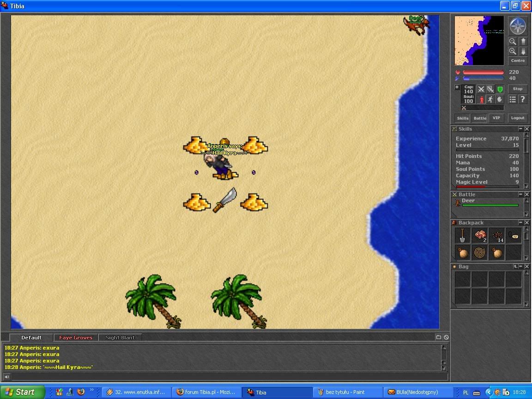Move minimap one floor down
Screen dimensions: 532x399
click(523, 51)
